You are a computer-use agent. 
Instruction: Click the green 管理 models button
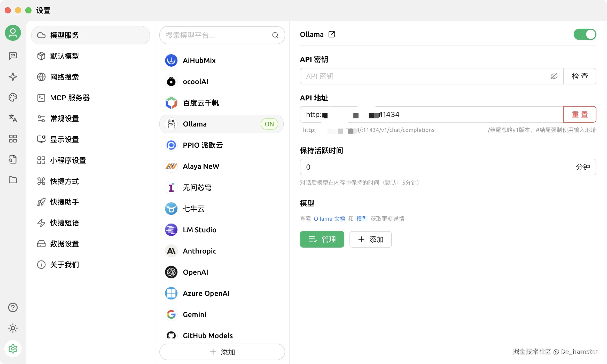point(322,239)
